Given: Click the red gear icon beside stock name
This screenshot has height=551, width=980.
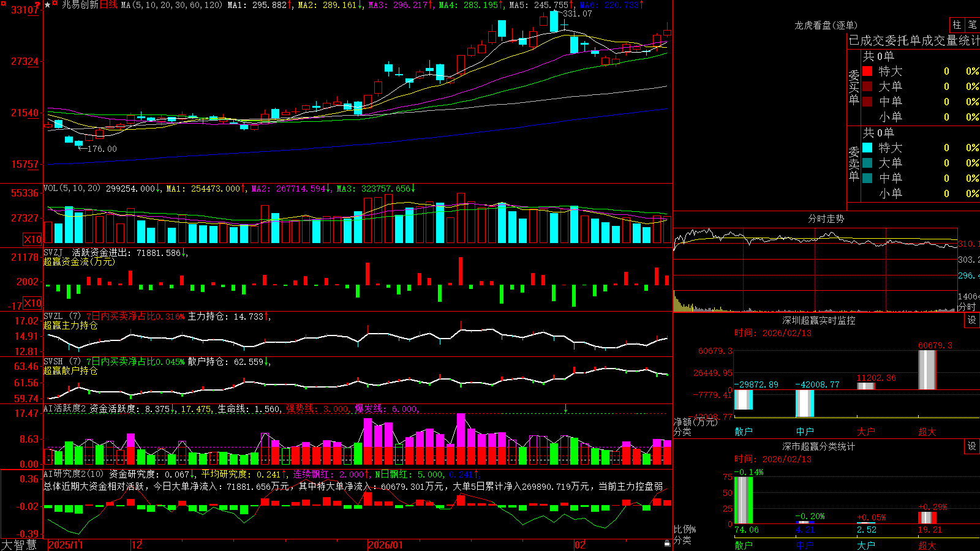Looking at the screenshot, I should click(55, 3).
